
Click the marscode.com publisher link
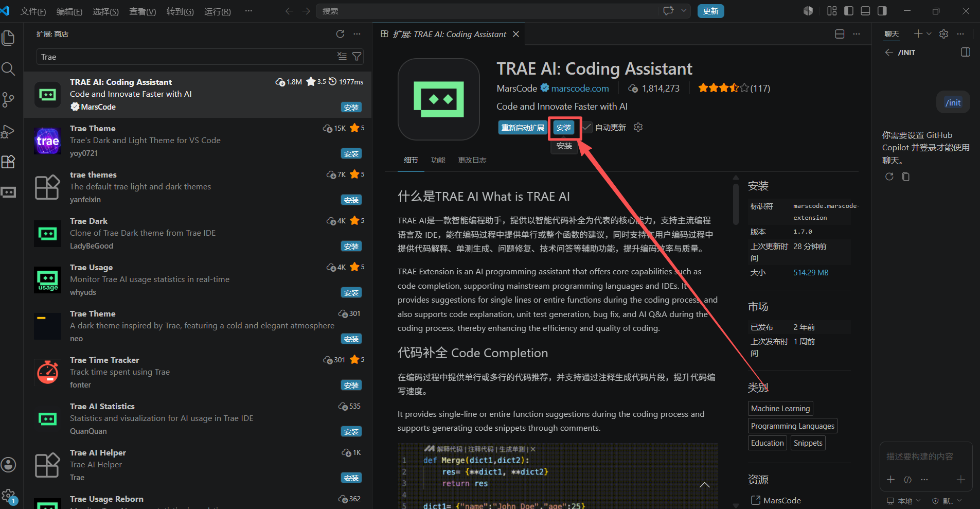pyautogui.click(x=580, y=89)
